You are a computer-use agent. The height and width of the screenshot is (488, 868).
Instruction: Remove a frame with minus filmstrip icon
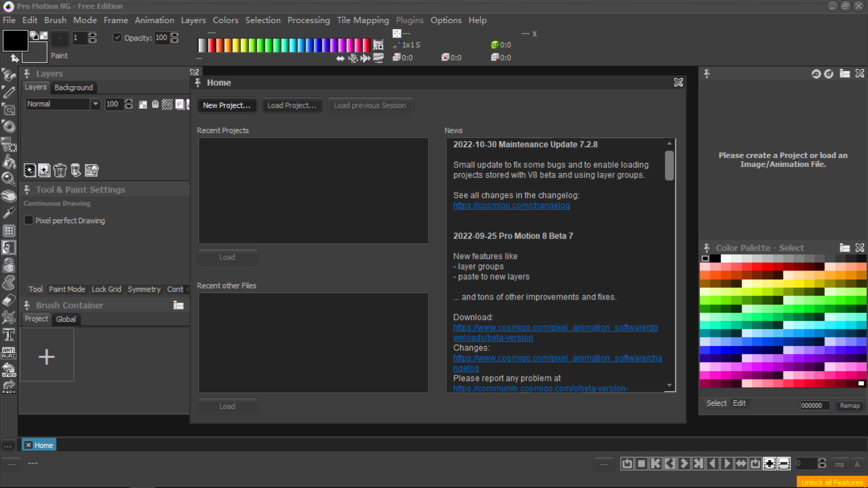click(x=784, y=464)
